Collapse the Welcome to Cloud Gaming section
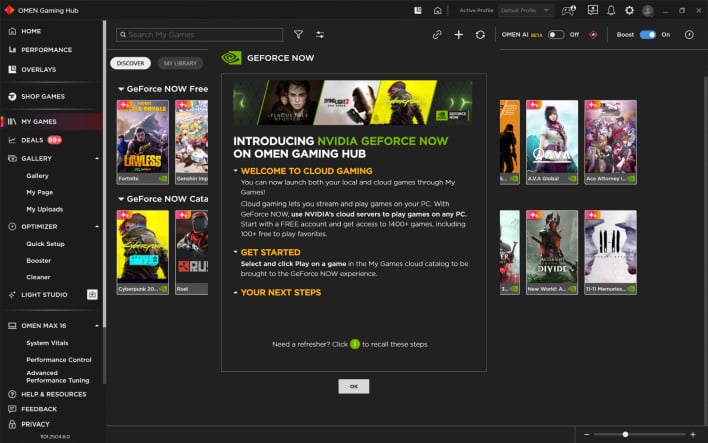The image size is (708, 443). tap(305, 171)
